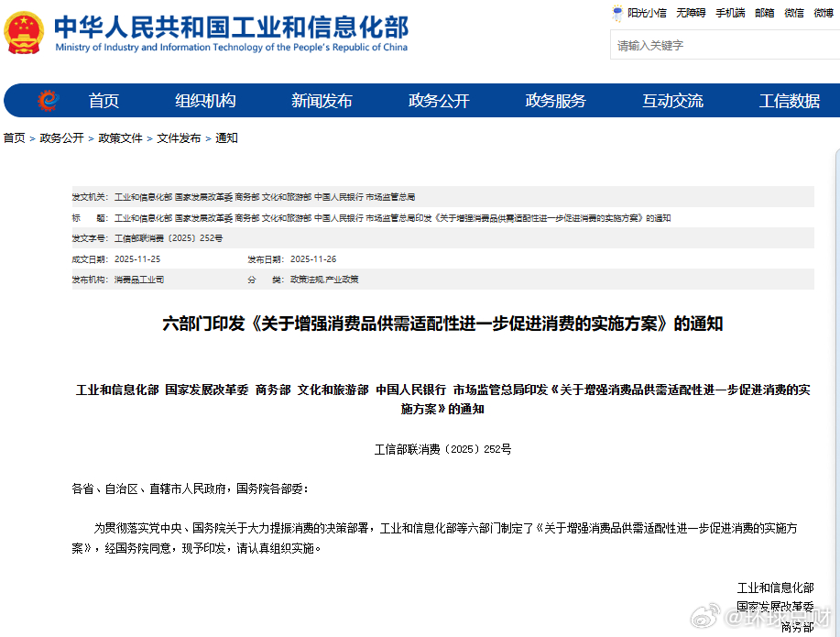840x637 pixels.
Task: Open the 手机端 mobile version link
Action: tap(729, 12)
